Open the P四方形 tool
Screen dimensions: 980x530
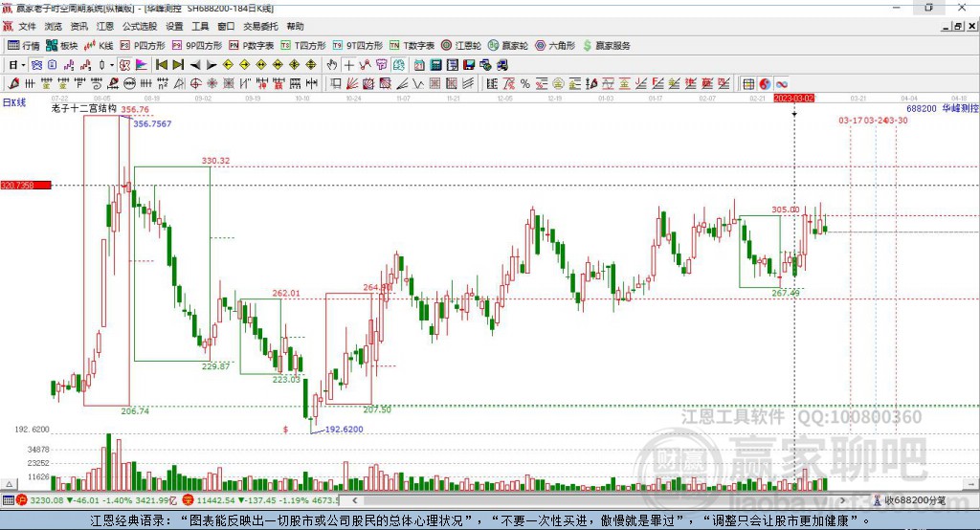[x=143, y=46]
